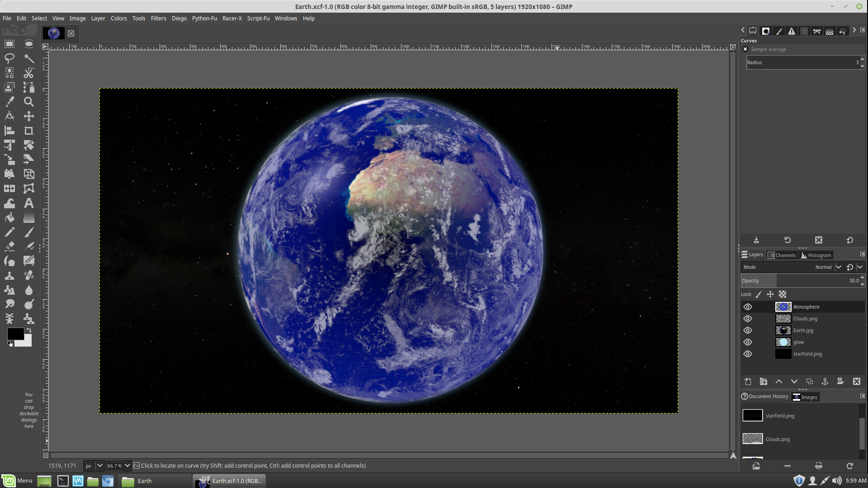Select the Pencil tool

pyautogui.click(x=9, y=232)
